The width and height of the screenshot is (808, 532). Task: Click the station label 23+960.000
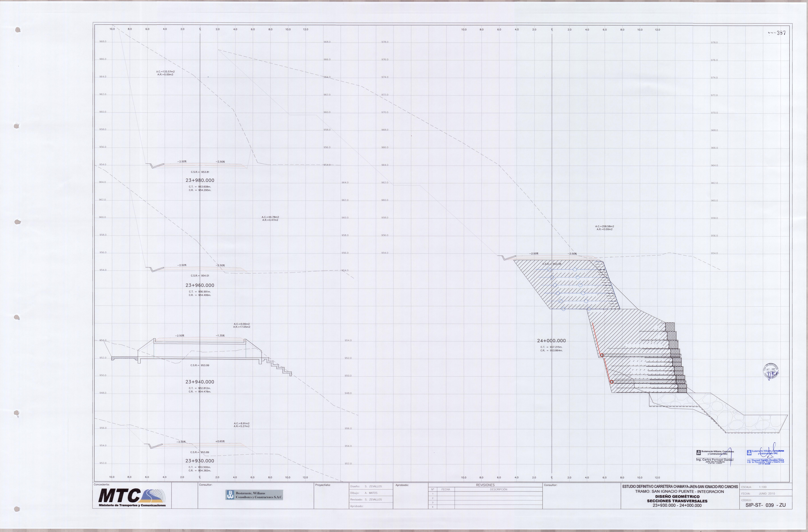click(x=200, y=285)
